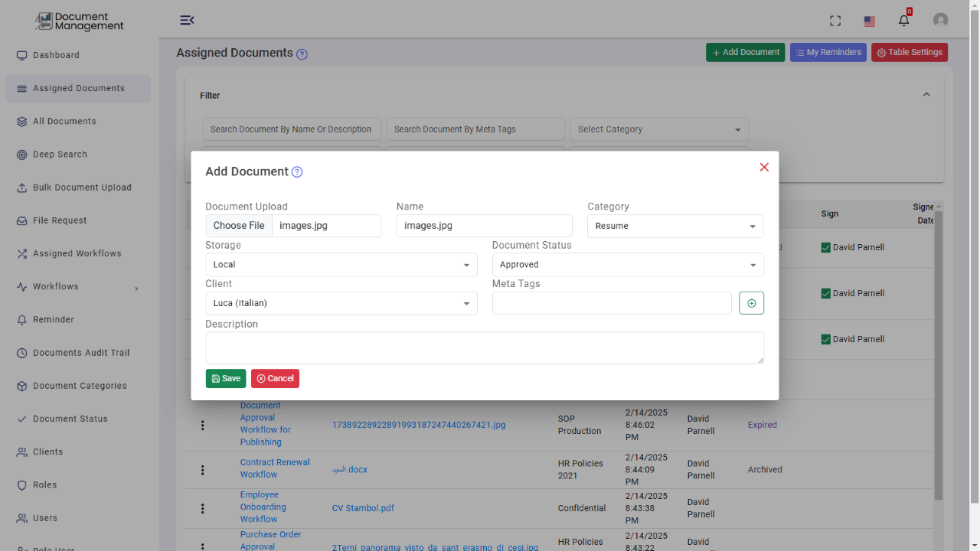The height and width of the screenshot is (551, 980).
Task: Open the notifications bell
Action: pyautogui.click(x=903, y=20)
